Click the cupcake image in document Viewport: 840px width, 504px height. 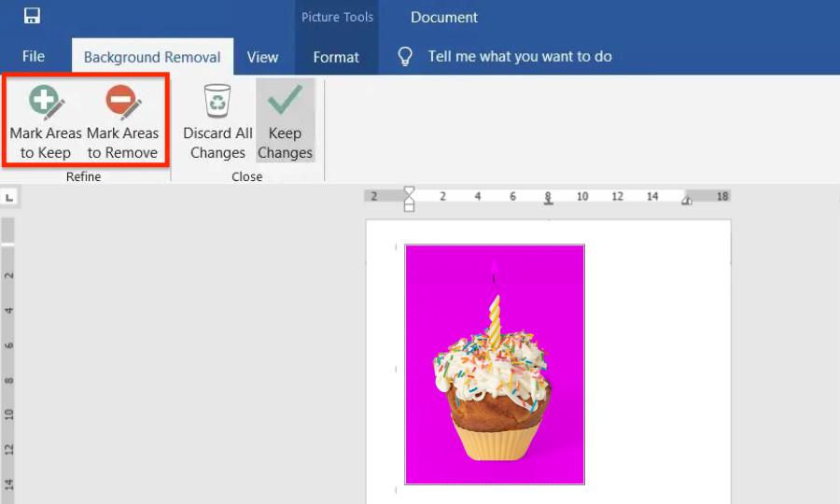(x=495, y=364)
